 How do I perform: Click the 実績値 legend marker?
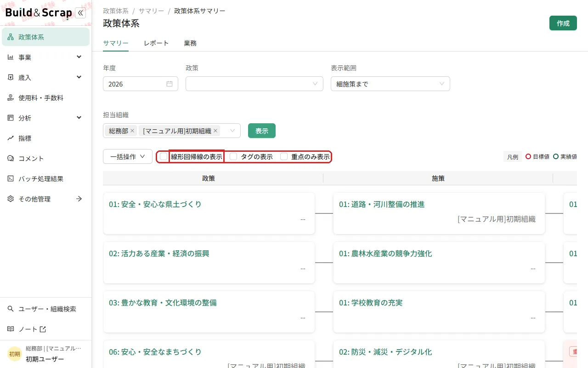click(x=556, y=157)
